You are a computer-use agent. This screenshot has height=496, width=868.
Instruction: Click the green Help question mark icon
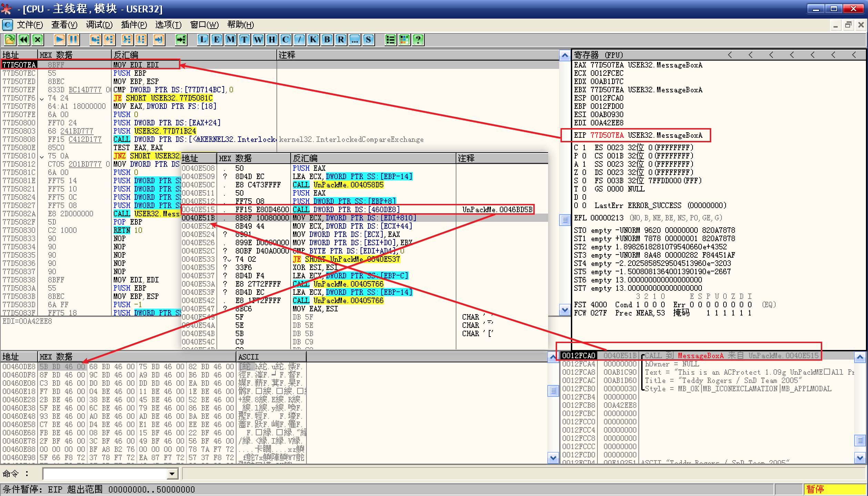(x=418, y=40)
